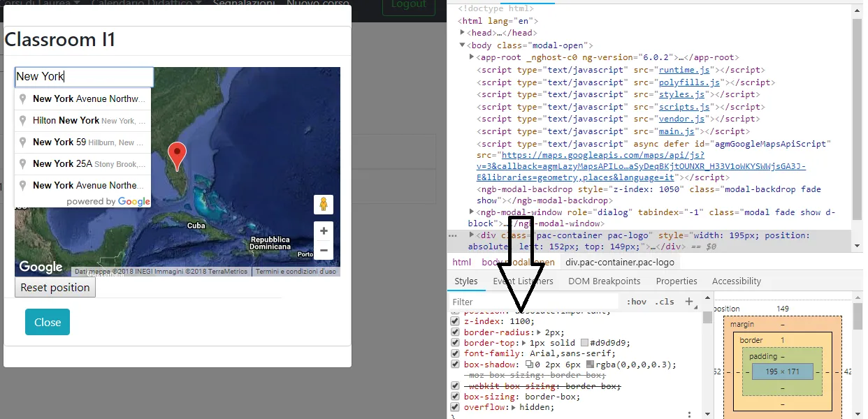Zoom out on the map
868x419 pixels.
click(x=324, y=250)
